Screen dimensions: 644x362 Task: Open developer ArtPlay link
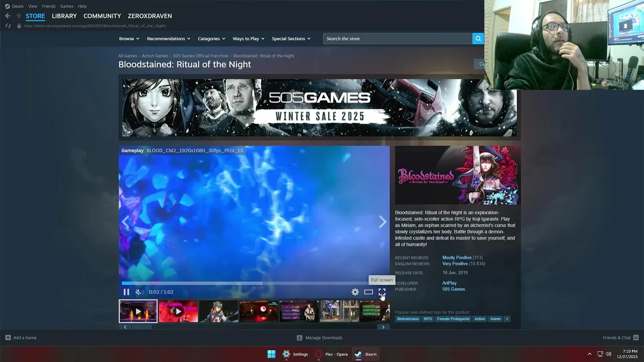[x=449, y=283]
